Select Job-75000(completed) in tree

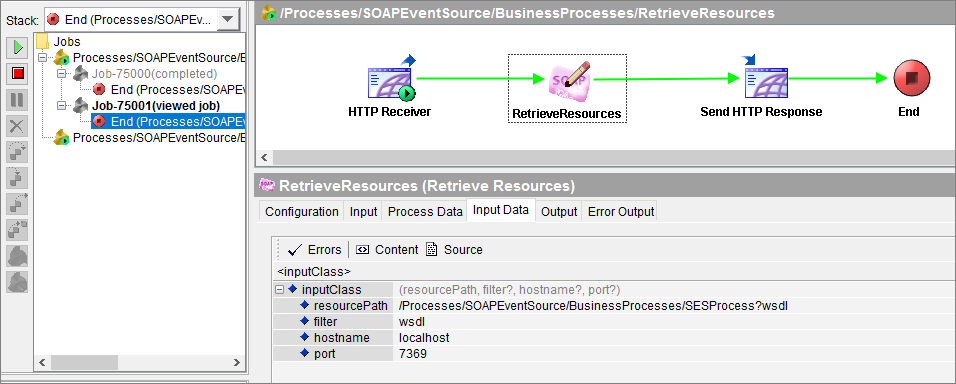point(154,74)
